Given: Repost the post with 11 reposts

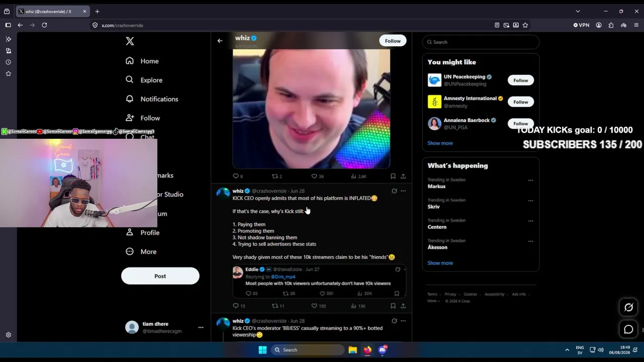Looking at the screenshot, I should [x=278, y=306].
